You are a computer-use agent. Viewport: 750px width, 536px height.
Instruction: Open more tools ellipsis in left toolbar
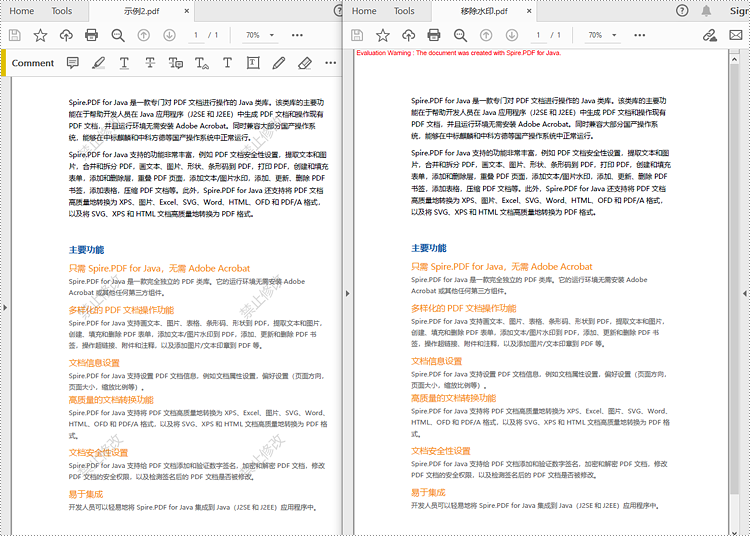[x=297, y=35]
